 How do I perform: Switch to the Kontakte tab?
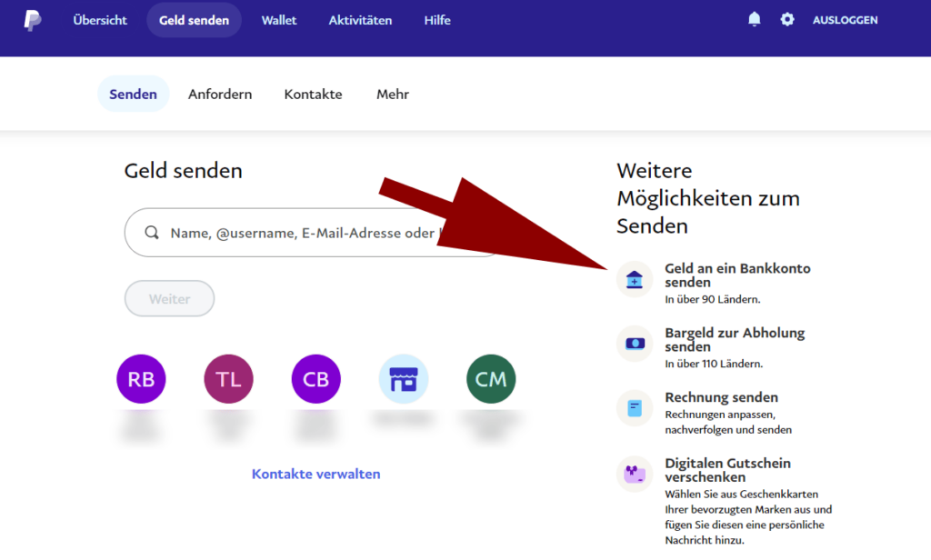coord(313,95)
